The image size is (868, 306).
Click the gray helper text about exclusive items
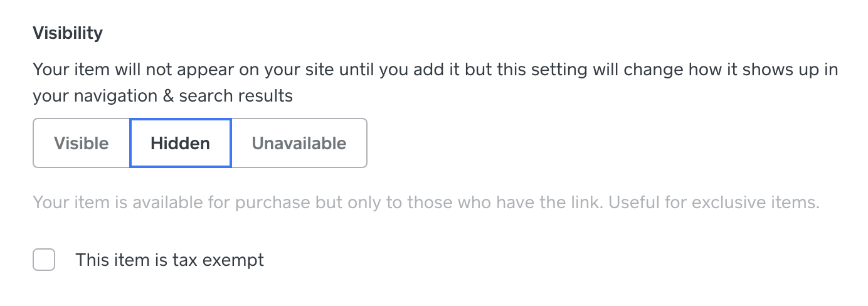(x=426, y=203)
